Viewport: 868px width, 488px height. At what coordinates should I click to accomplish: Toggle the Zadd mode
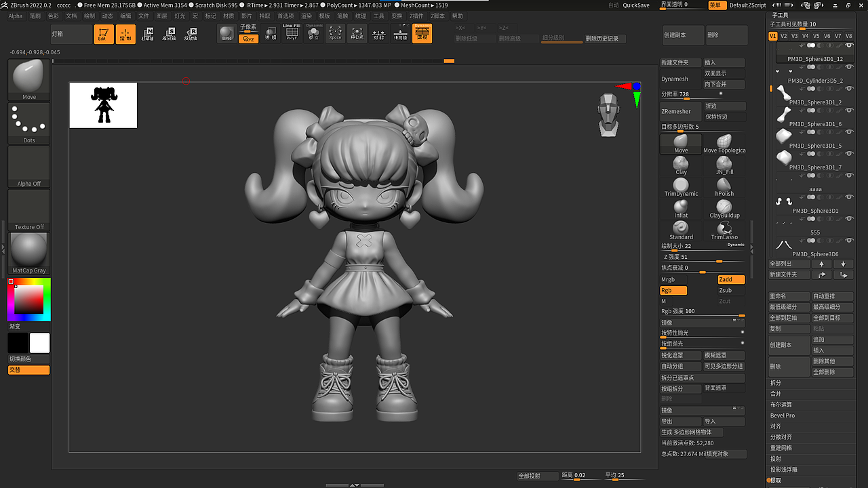[731, 279]
